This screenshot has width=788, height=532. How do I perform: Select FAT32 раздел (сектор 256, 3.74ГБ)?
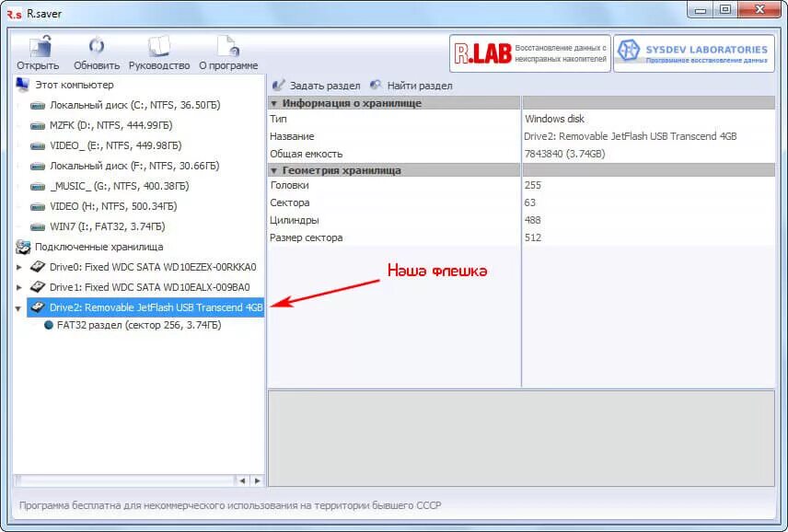[139, 325]
